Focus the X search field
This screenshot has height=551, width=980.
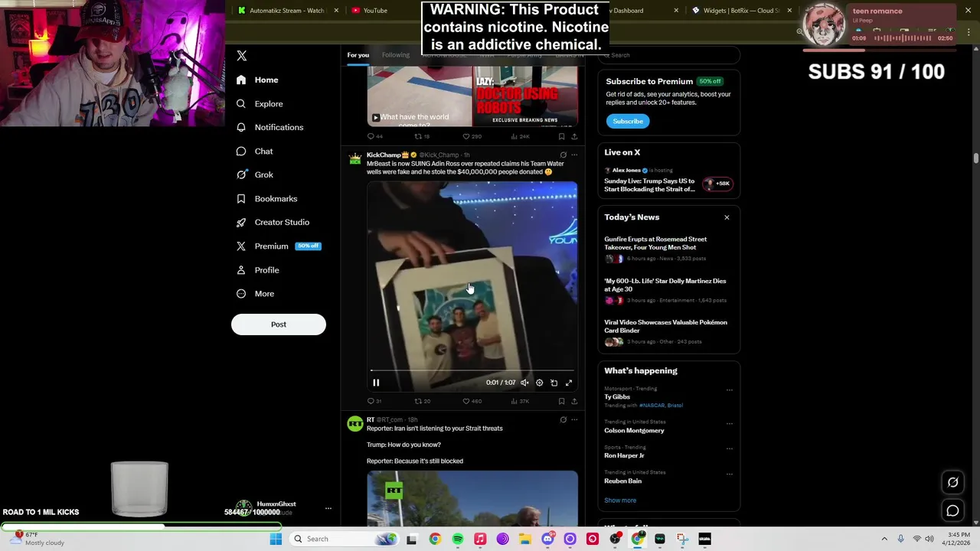tap(669, 55)
